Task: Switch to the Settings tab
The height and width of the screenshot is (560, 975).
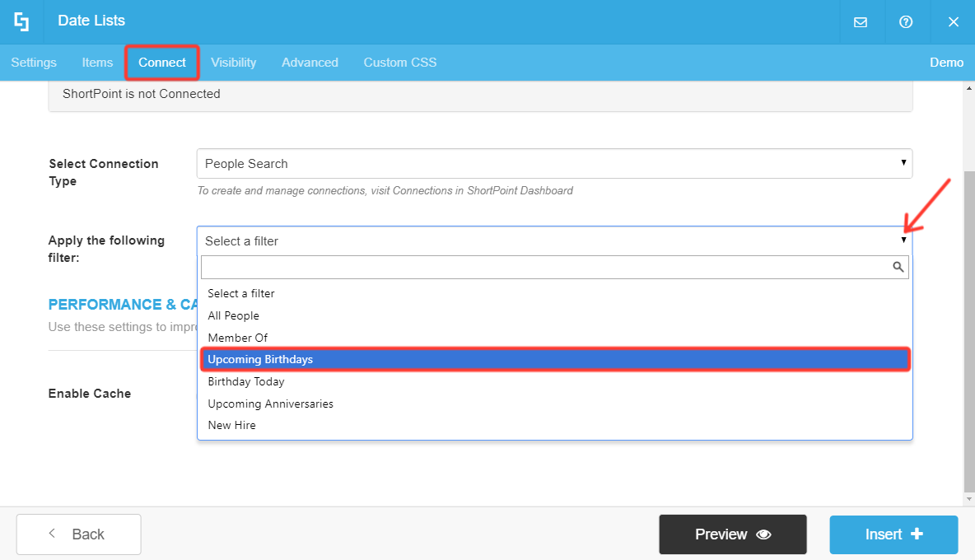Action: (x=34, y=62)
